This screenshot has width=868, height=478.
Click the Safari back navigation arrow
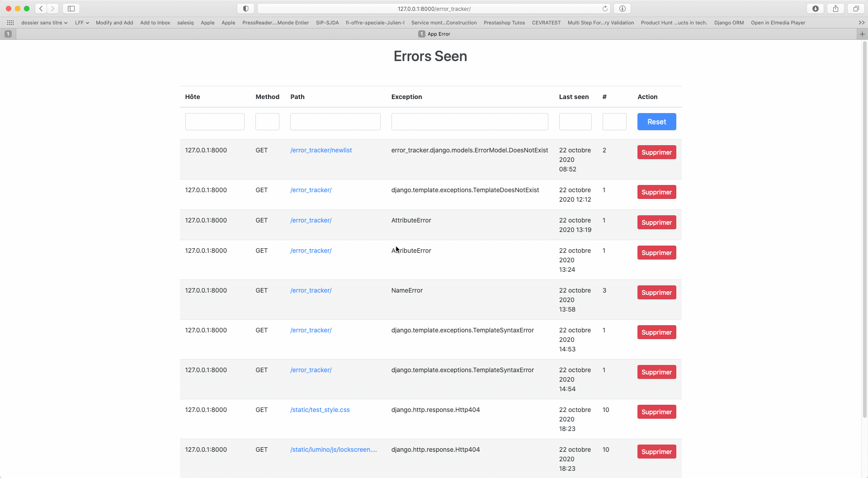click(41, 9)
